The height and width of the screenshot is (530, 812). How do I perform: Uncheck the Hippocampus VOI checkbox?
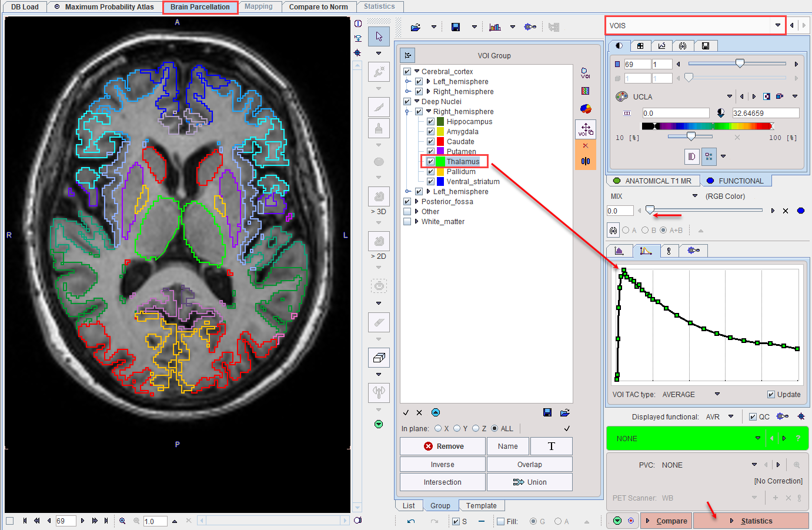pos(430,122)
